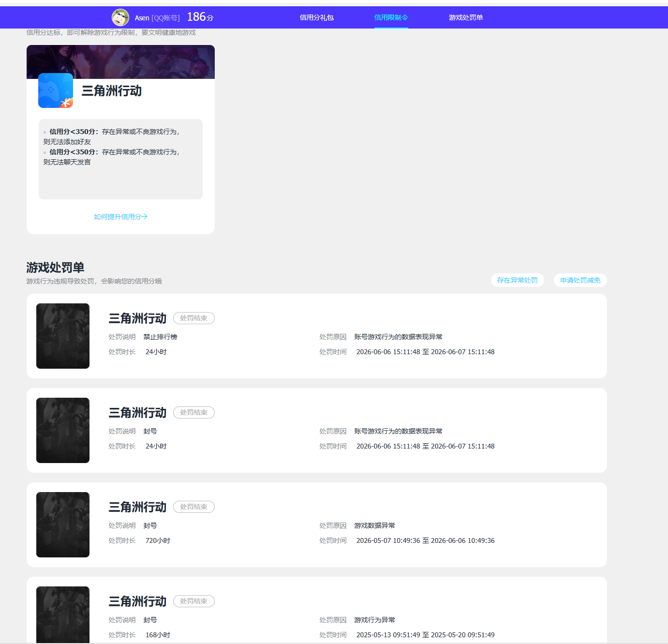This screenshot has height=644, width=668.
Task: Click the 186分 credit score in header
Action: click(200, 17)
